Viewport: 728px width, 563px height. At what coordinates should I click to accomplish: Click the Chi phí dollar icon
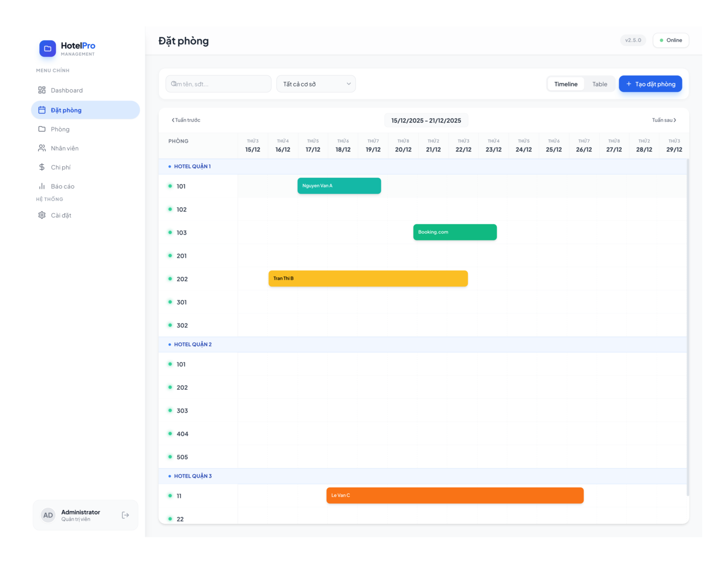pyautogui.click(x=42, y=167)
